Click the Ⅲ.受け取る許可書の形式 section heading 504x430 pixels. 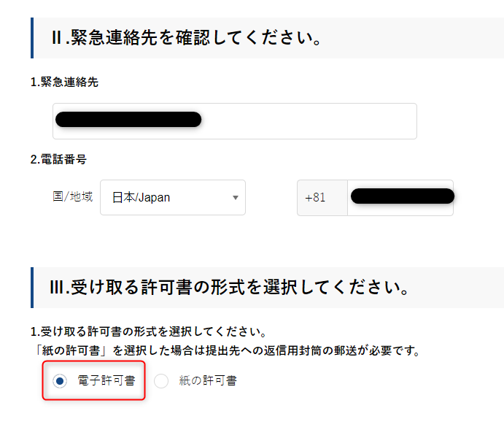coord(228,287)
